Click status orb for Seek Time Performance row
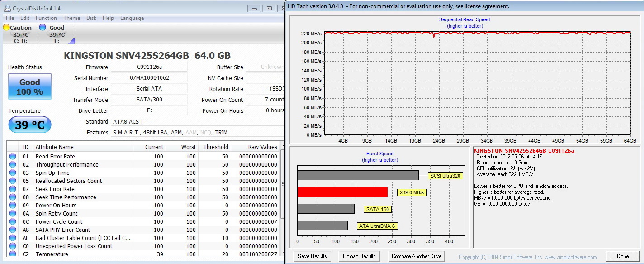This screenshot has width=644, height=264. 13,197
